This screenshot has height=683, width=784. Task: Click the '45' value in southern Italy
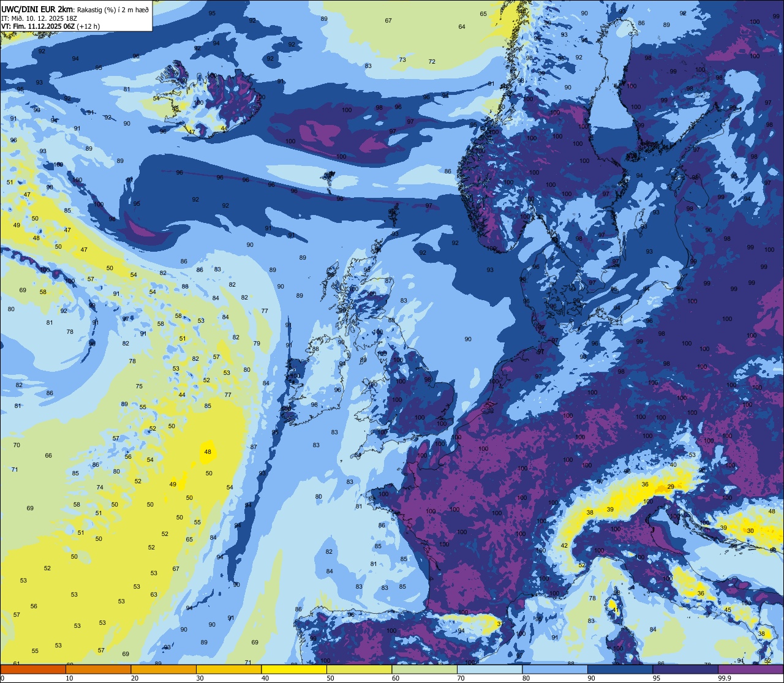point(728,609)
